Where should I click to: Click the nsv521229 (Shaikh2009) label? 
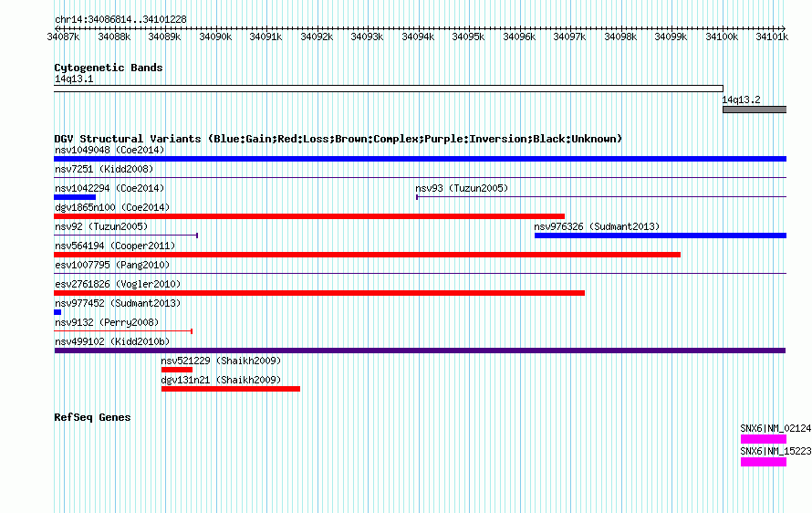[x=221, y=361]
